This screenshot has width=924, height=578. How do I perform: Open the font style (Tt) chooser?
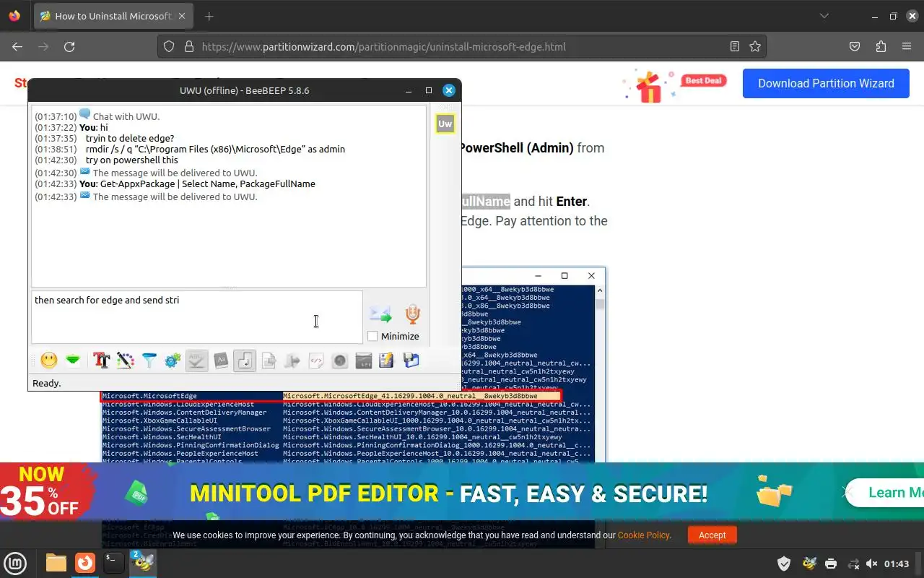point(101,360)
